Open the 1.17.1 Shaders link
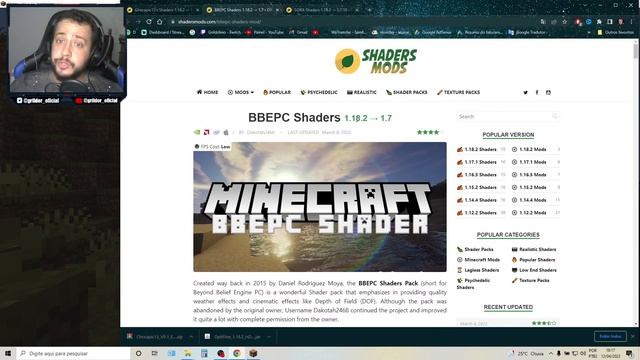Image resolution: width=640 pixels, height=360 pixels. pyautogui.click(x=480, y=162)
